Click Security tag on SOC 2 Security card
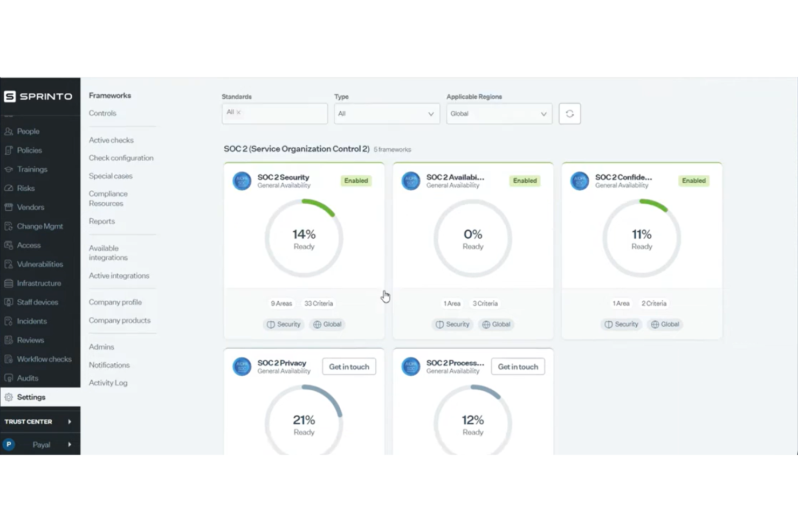The width and height of the screenshot is (798, 532). [284, 324]
